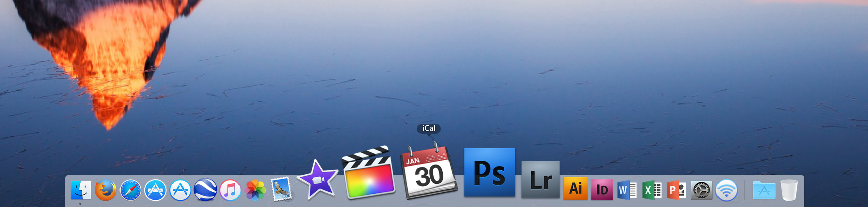Launch InDesign Id icon
The image size is (868, 207).
[x=602, y=190]
